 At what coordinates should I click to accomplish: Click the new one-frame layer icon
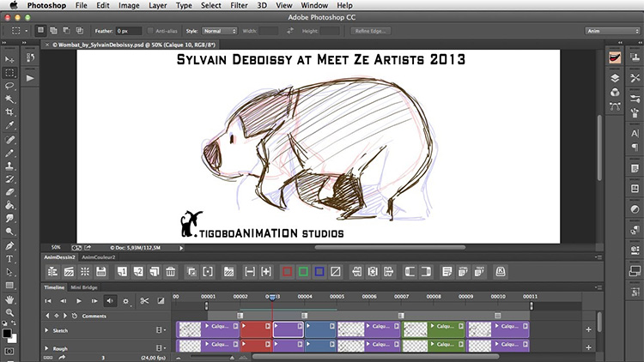point(122,272)
